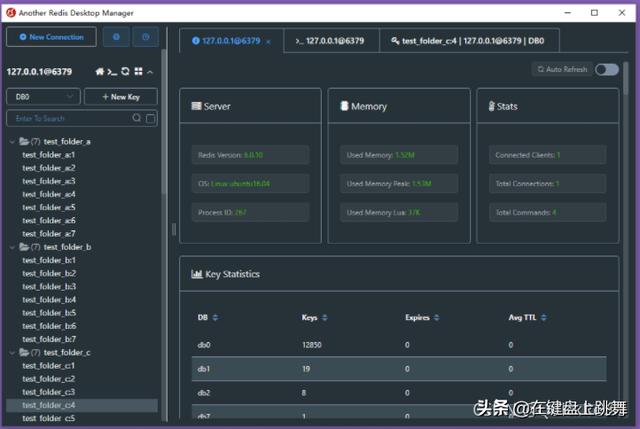640x429 pixels.
Task: Sort Key Statistics by DB column
Action: [x=216, y=318]
